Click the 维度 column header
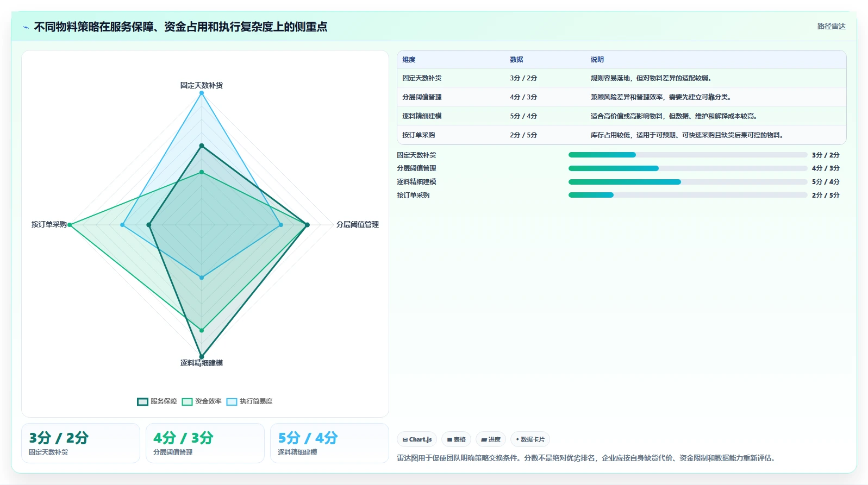Image resolution: width=868 pixels, height=485 pixels. click(409, 60)
